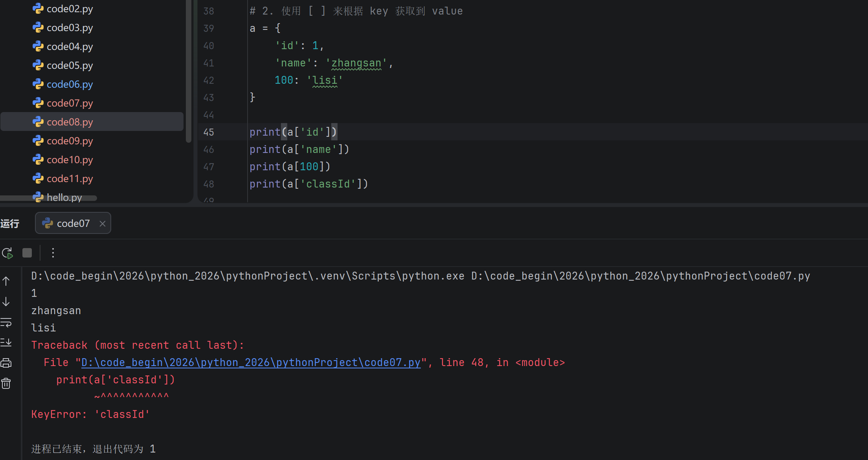Close the code07 run tab
This screenshot has width=868, height=460.
pos(103,224)
